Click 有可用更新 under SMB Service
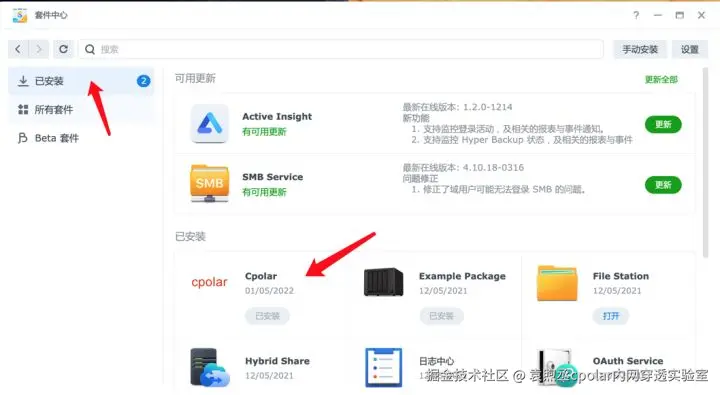Image resolution: width=720 pixels, height=395 pixels. pos(264,192)
